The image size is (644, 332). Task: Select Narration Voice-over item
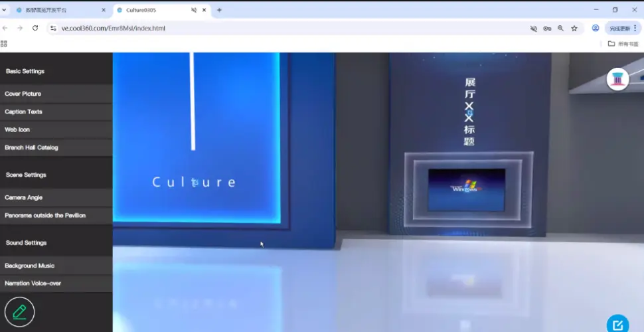(56, 284)
